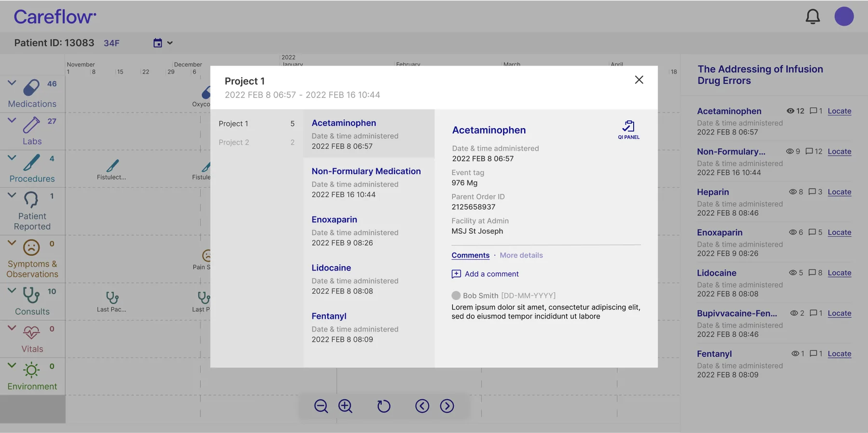868x433 pixels.
Task: Toggle the eye icon for Enoxaparin in sidebar
Action: (793, 232)
